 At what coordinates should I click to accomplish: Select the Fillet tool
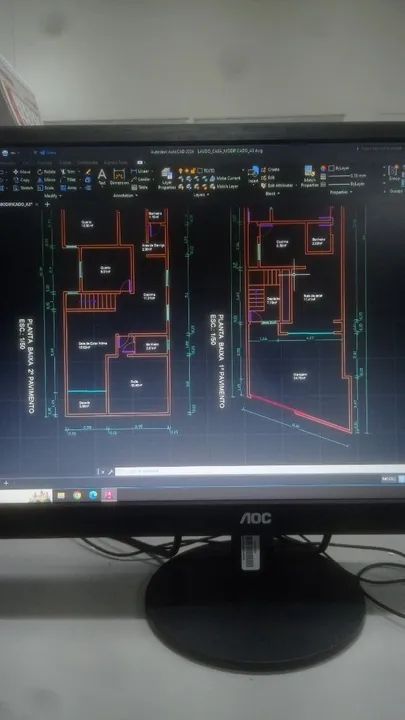tap(69, 180)
